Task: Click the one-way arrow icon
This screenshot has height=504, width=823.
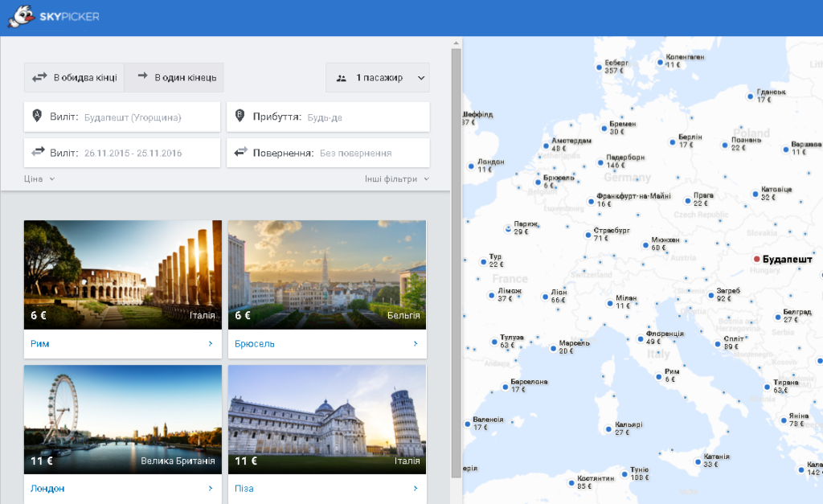Action: click(143, 76)
